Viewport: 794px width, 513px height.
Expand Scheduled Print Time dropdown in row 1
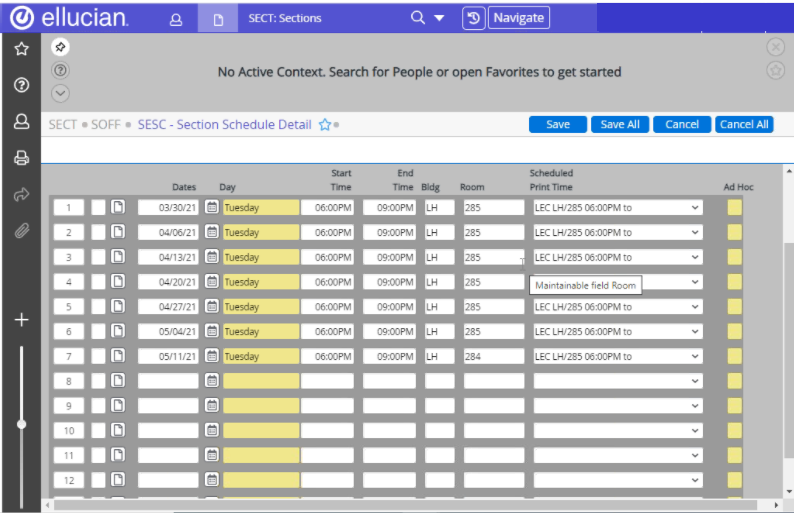click(x=695, y=208)
